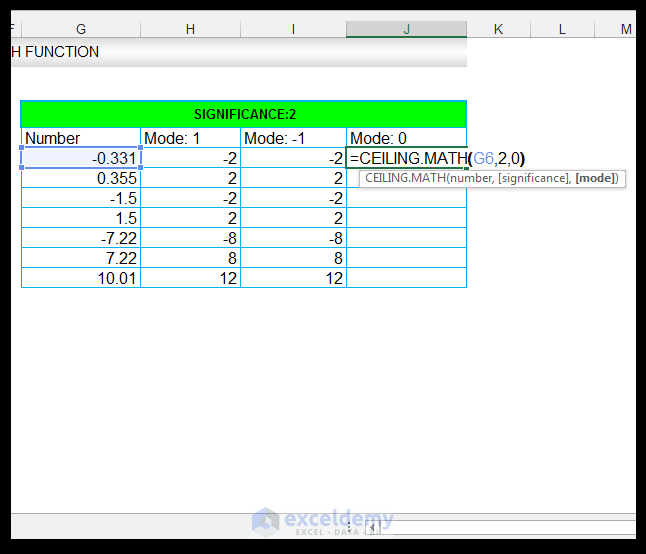Click [mode] argument in formula tooltip
Image resolution: width=646 pixels, height=554 pixels.
coord(595,178)
